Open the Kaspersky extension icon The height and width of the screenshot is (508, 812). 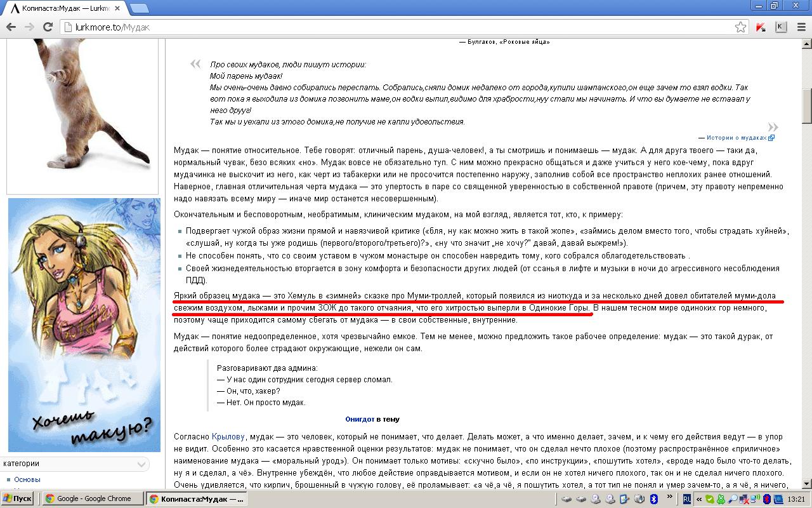[x=761, y=27]
